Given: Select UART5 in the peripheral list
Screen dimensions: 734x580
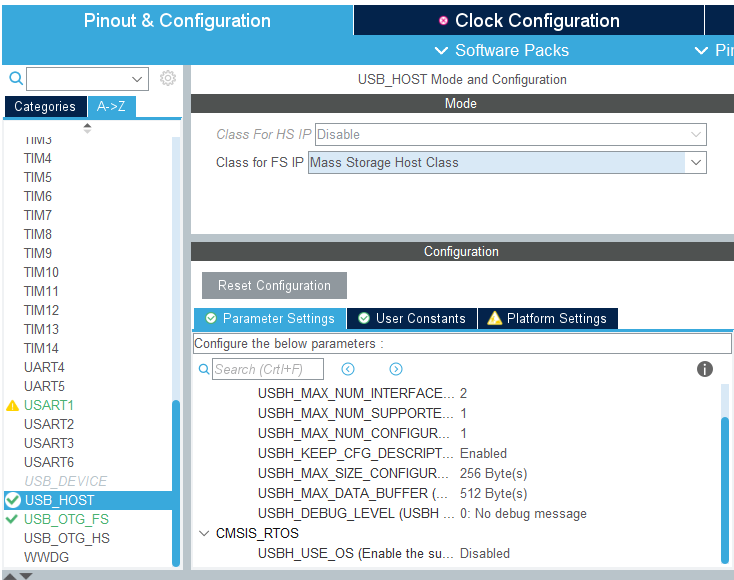Looking at the screenshot, I should pyautogui.click(x=44, y=386).
